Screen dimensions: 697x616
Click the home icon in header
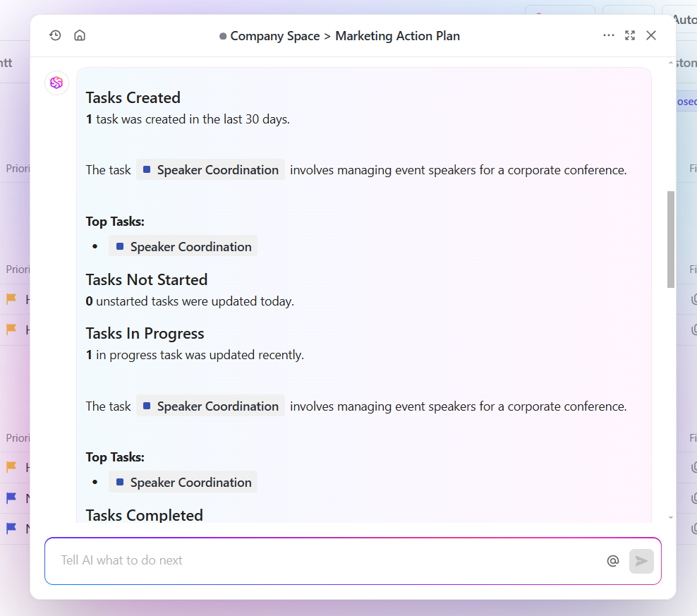pyautogui.click(x=80, y=35)
